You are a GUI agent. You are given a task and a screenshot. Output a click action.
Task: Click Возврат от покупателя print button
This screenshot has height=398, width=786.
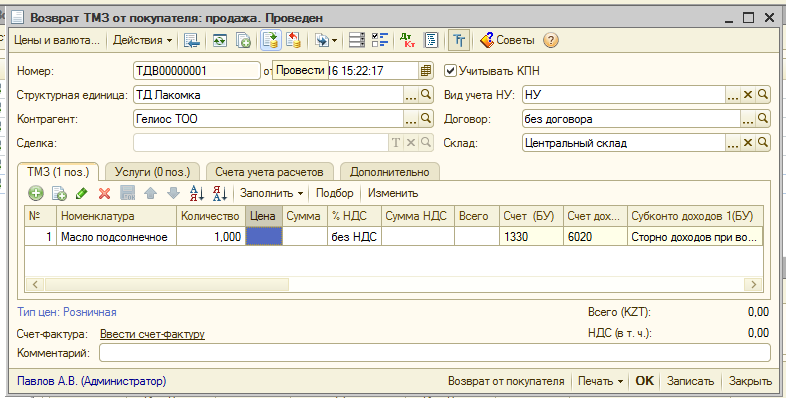coord(506,381)
